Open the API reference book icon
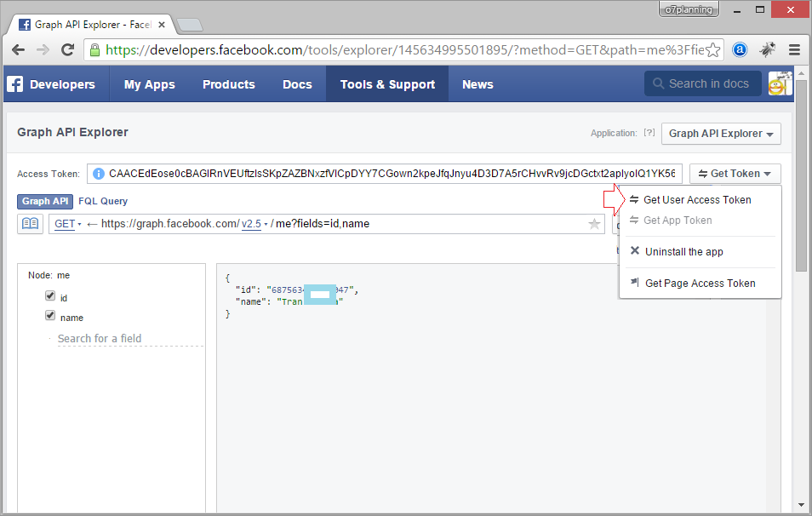 [30, 224]
